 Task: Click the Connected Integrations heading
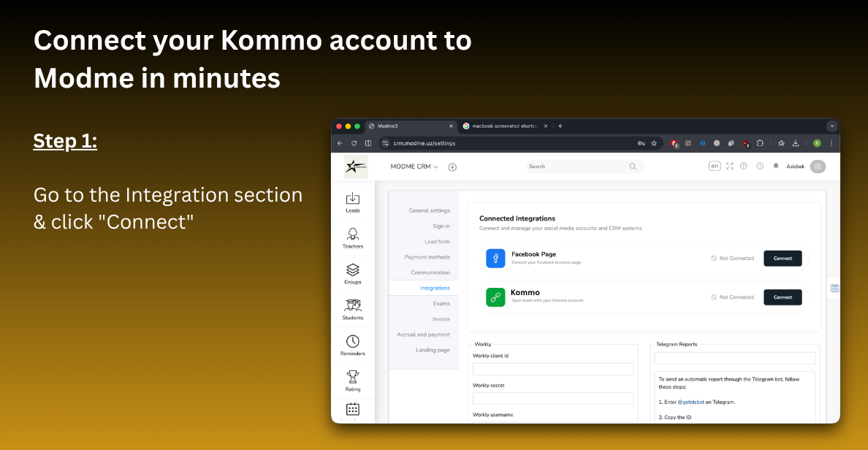coord(517,218)
